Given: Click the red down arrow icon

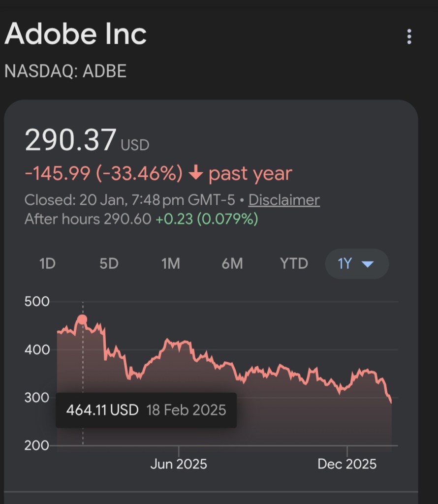Looking at the screenshot, I should tap(196, 173).
